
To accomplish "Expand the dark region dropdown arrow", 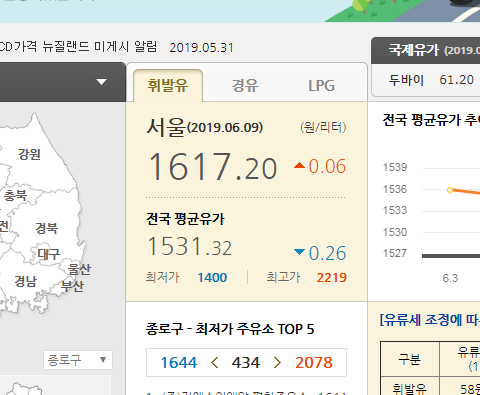I will (101, 82).
